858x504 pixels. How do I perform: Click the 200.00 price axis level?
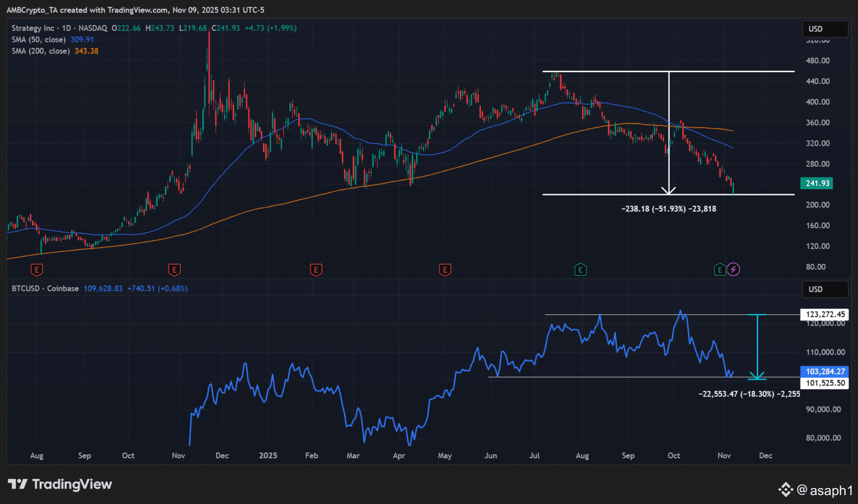coord(818,205)
